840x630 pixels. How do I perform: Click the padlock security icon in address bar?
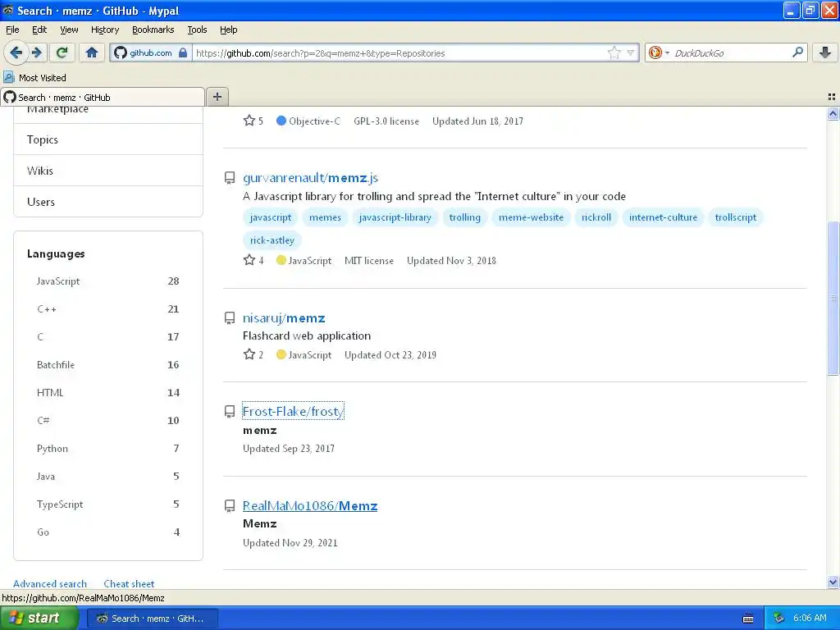[183, 52]
